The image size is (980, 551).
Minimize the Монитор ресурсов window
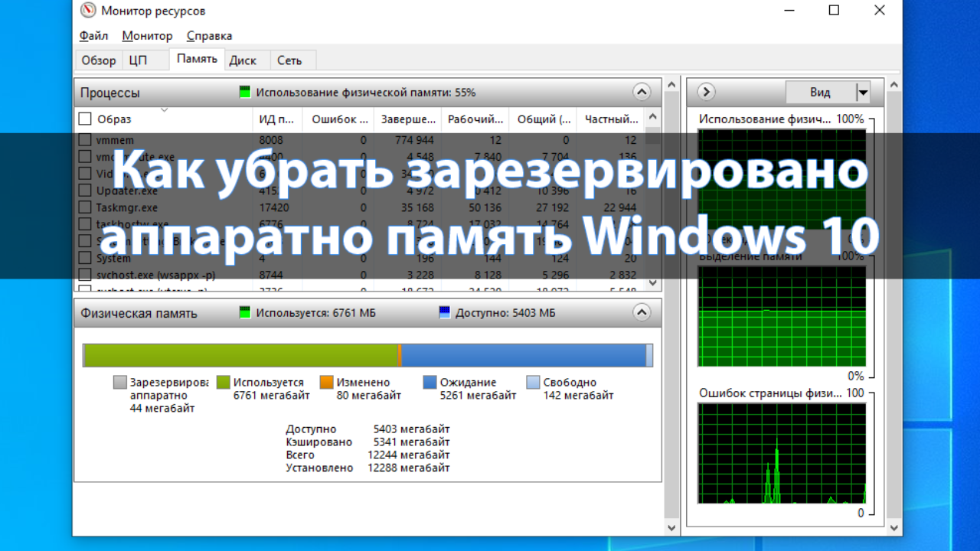tap(789, 11)
